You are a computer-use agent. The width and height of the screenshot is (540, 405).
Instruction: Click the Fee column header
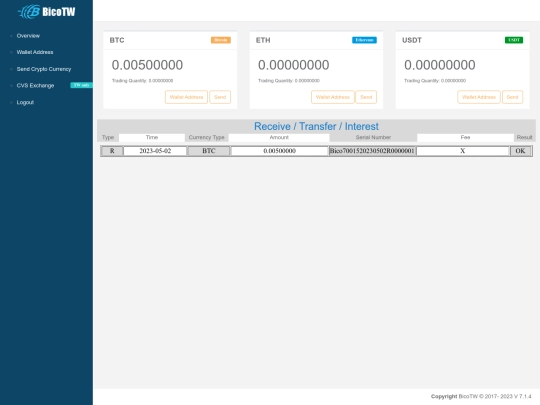click(x=465, y=137)
